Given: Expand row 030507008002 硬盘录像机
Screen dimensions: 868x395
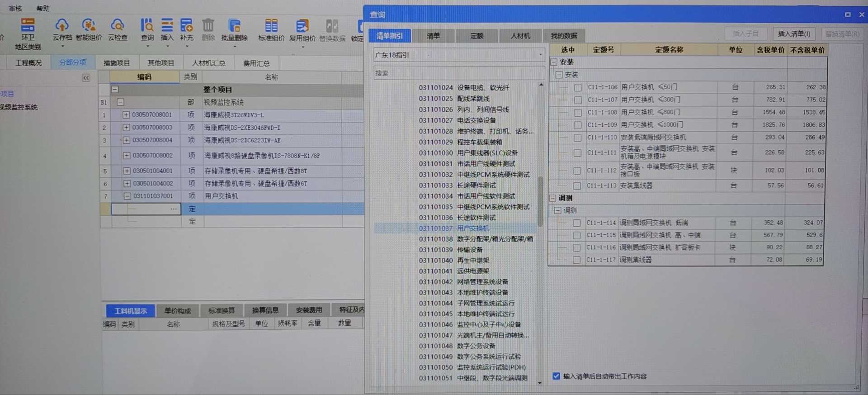Looking at the screenshot, I should pyautogui.click(x=127, y=156).
